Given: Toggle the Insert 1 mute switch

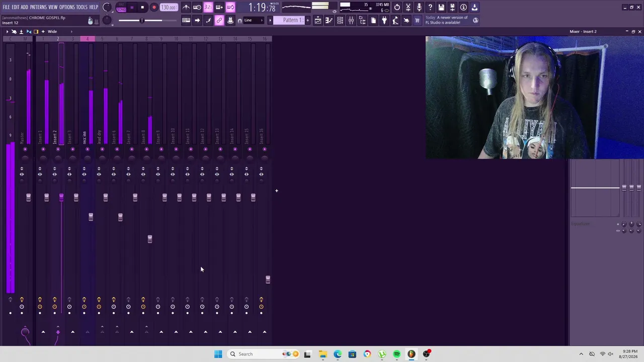Looking at the screenshot, I should coord(43,149).
